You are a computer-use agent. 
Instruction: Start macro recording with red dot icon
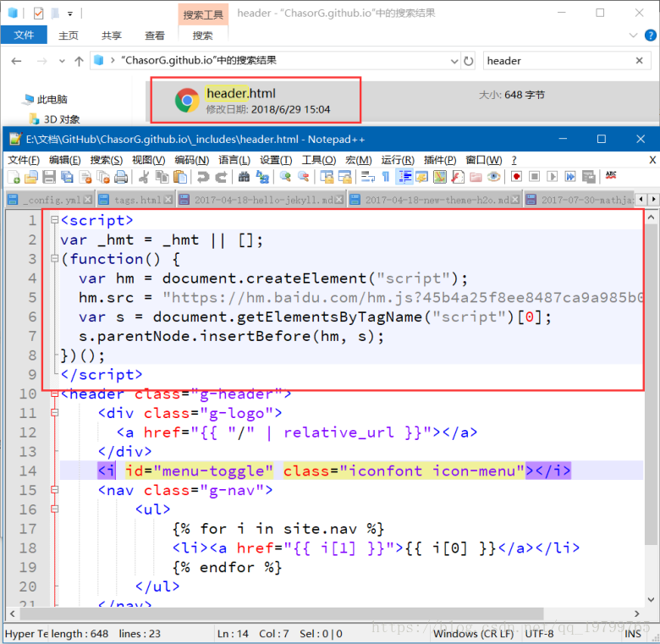coord(516,177)
